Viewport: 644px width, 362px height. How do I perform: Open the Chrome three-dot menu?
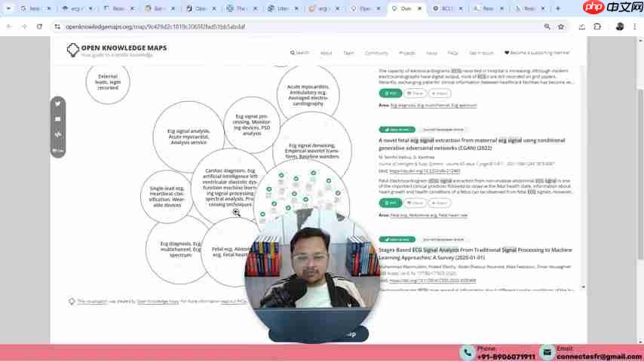tap(634, 26)
